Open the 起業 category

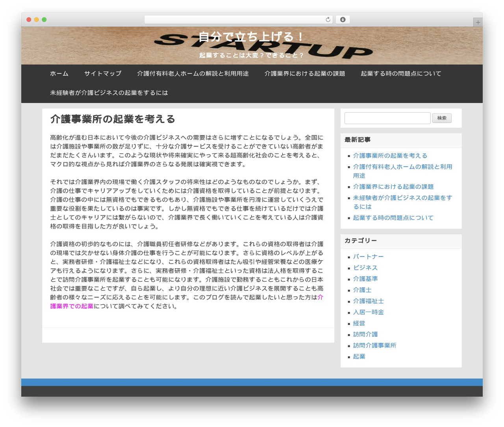pyautogui.click(x=359, y=356)
